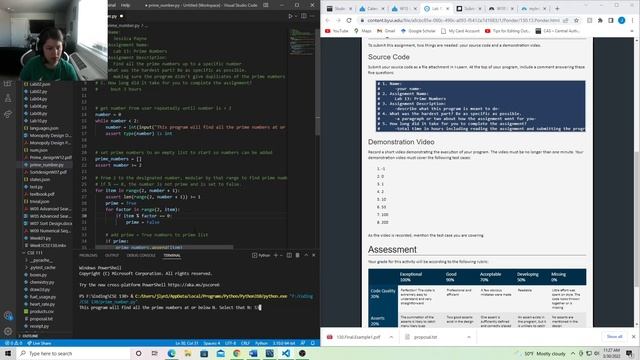Switch to the Lab Chrome tab
The image size is (640, 360).
click(437, 8)
